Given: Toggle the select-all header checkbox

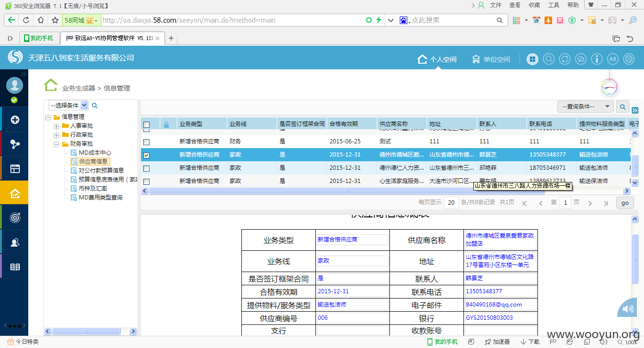Looking at the screenshot, I should tap(146, 124).
